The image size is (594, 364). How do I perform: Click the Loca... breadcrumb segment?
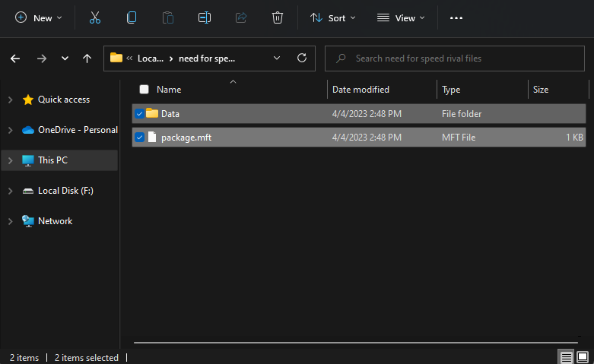point(151,59)
